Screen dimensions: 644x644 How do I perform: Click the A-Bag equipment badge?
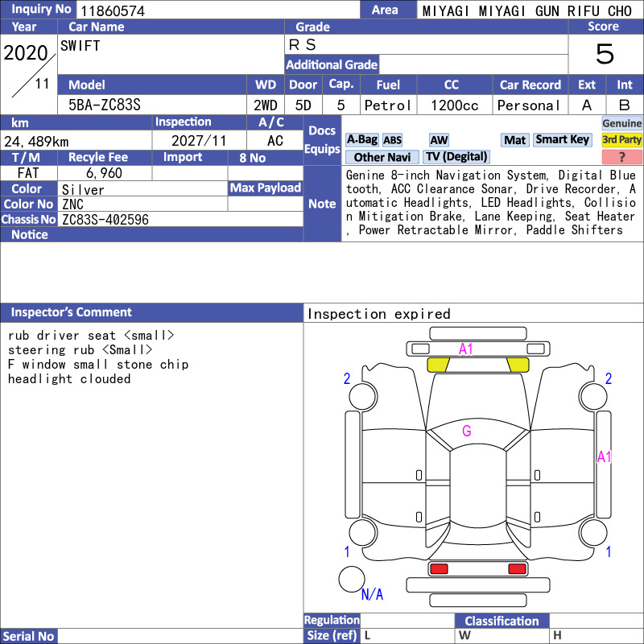[x=361, y=139]
